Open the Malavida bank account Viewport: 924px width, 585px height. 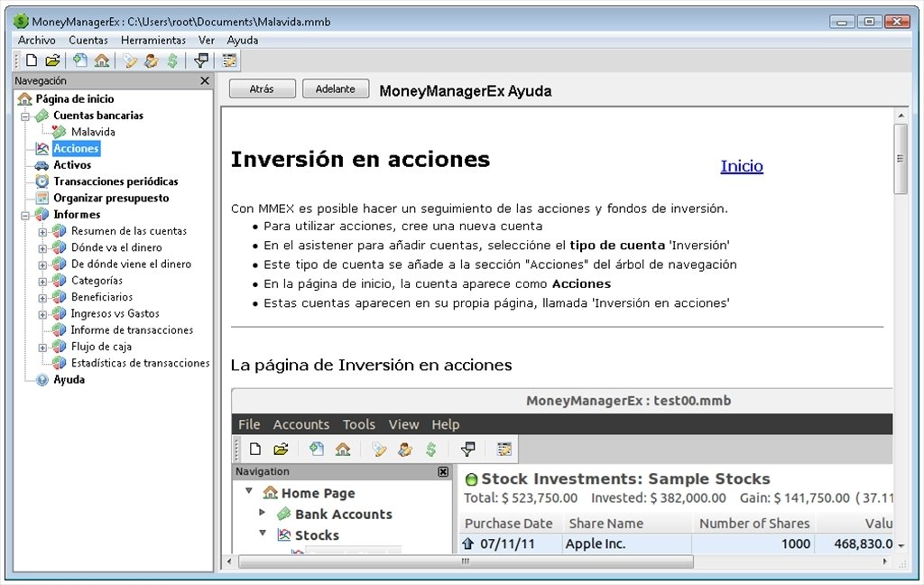click(93, 132)
